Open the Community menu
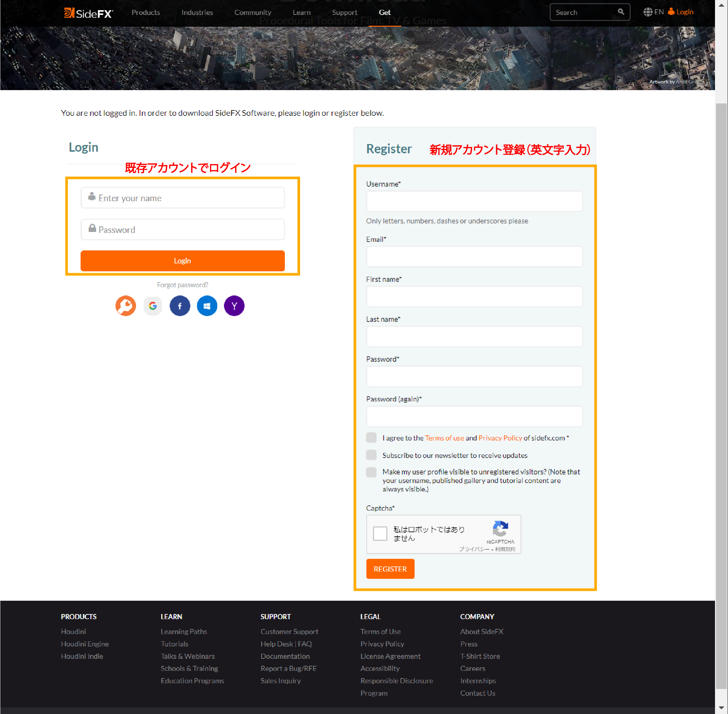The height and width of the screenshot is (714, 728). point(253,12)
